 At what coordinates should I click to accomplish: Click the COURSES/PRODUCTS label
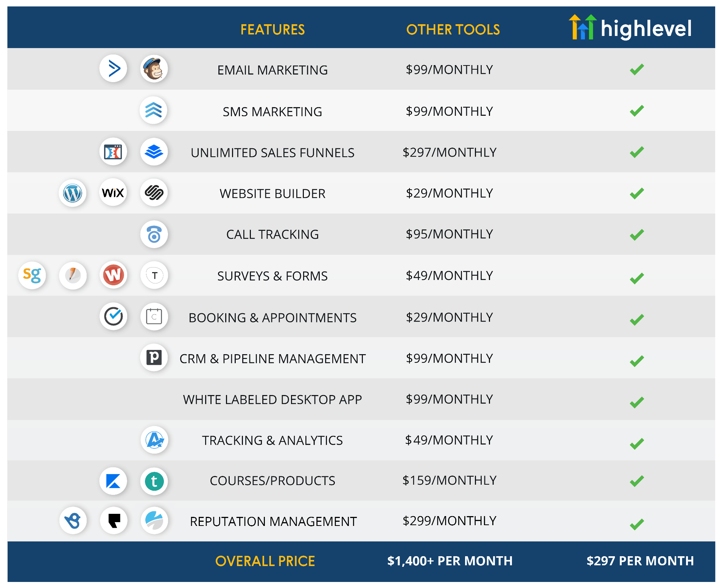click(272, 481)
